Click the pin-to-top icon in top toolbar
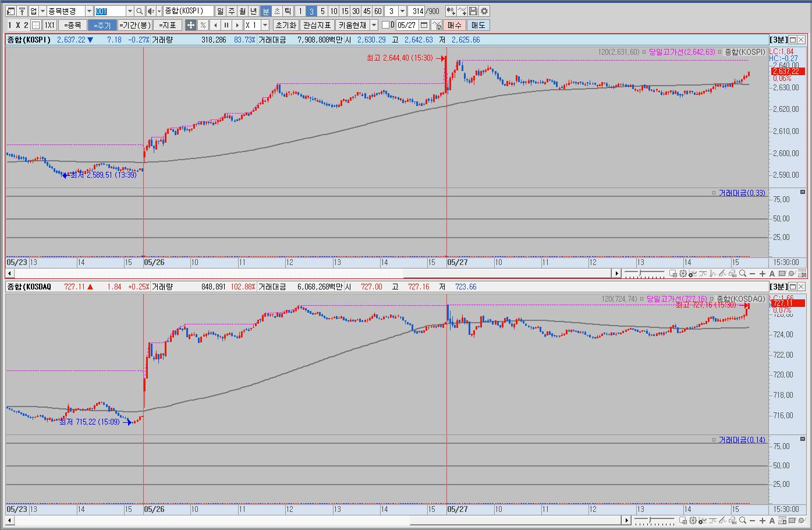The image size is (812, 530). [22, 11]
